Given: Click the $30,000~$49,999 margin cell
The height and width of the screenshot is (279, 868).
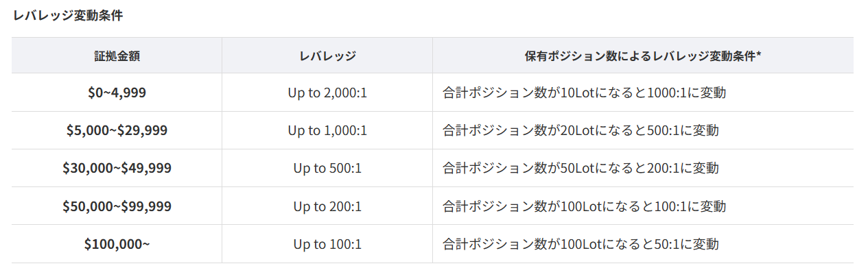Looking at the screenshot, I should 117,168.
